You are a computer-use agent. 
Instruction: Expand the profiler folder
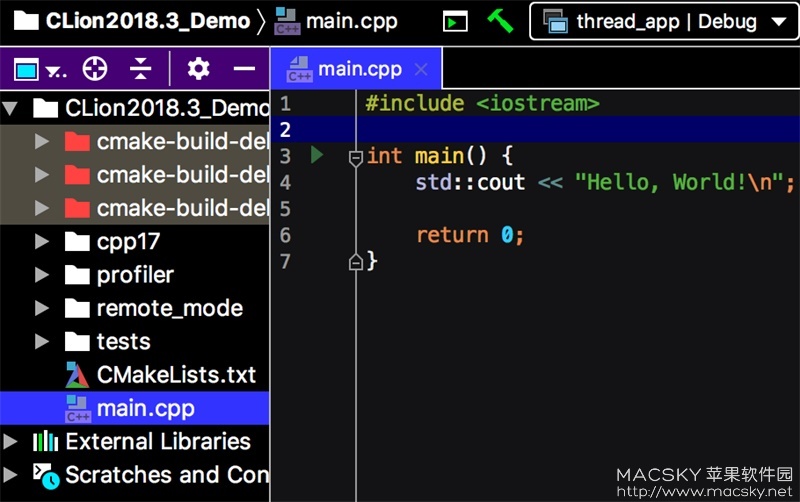tap(42, 275)
